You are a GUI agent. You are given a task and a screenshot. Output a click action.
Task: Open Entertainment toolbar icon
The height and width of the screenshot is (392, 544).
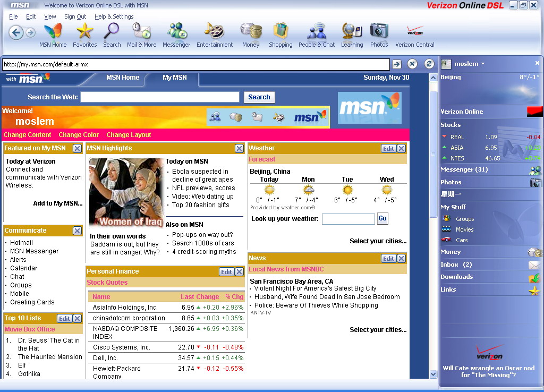215,33
